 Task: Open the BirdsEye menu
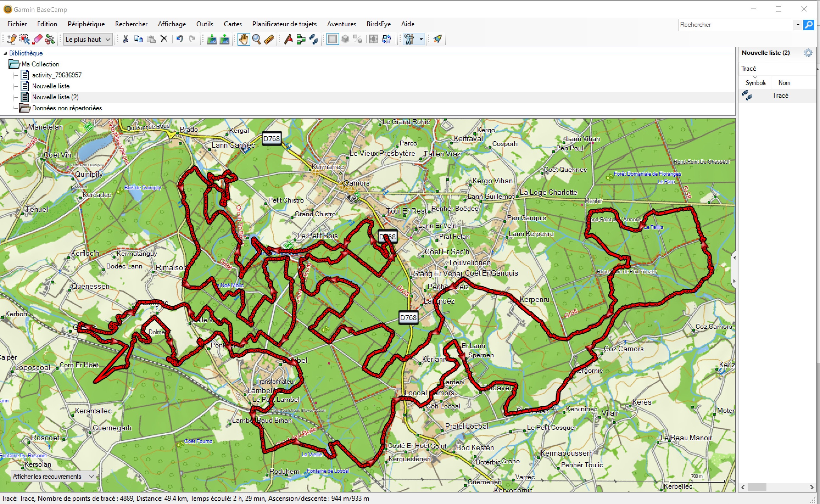pyautogui.click(x=378, y=24)
